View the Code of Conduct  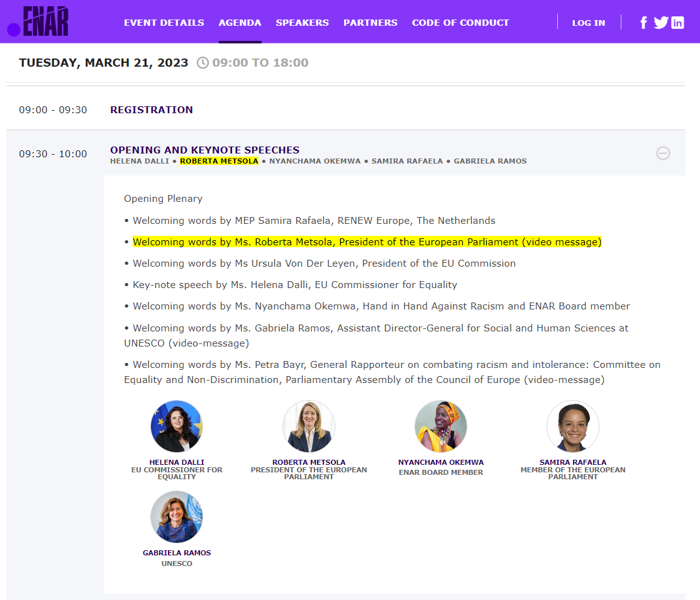point(460,23)
